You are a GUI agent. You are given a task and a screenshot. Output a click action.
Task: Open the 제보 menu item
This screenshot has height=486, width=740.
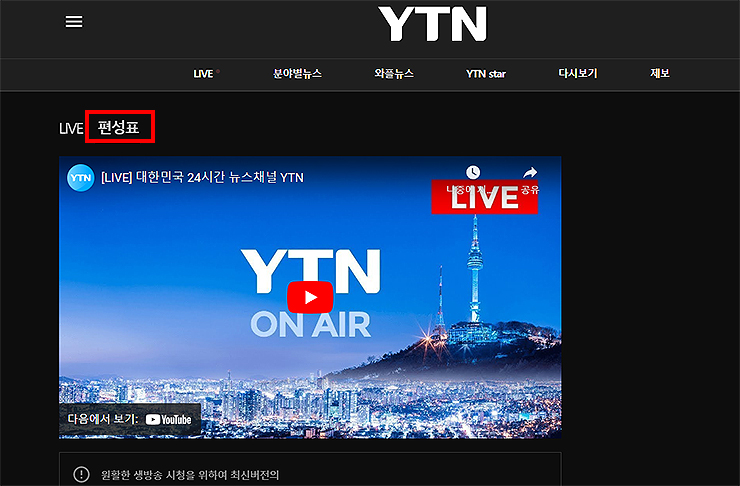[660, 73]
